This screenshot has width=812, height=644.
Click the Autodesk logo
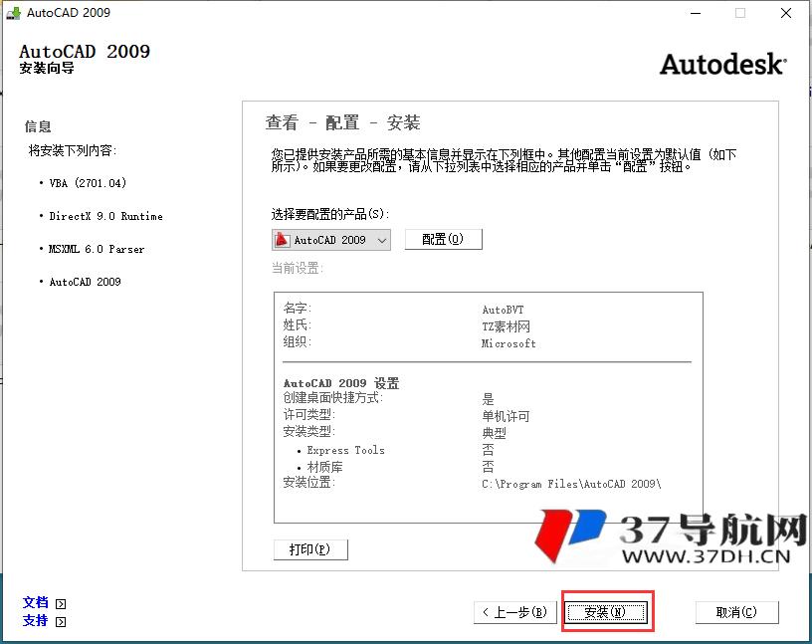tap(719, 64)
